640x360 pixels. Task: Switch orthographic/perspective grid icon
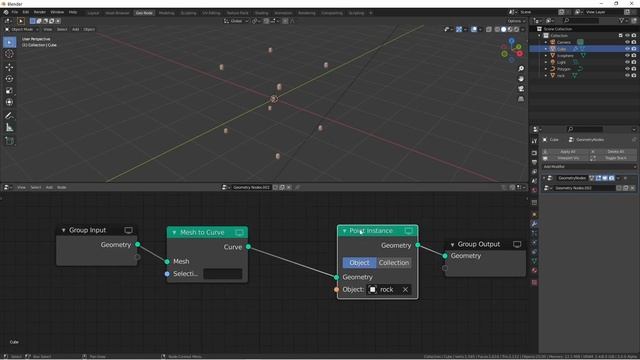pos(521,99)
